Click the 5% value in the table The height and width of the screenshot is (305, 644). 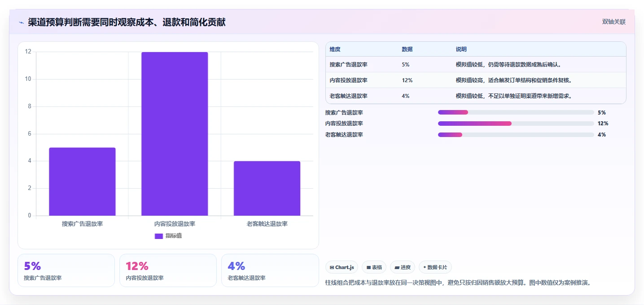click(406, 65)
